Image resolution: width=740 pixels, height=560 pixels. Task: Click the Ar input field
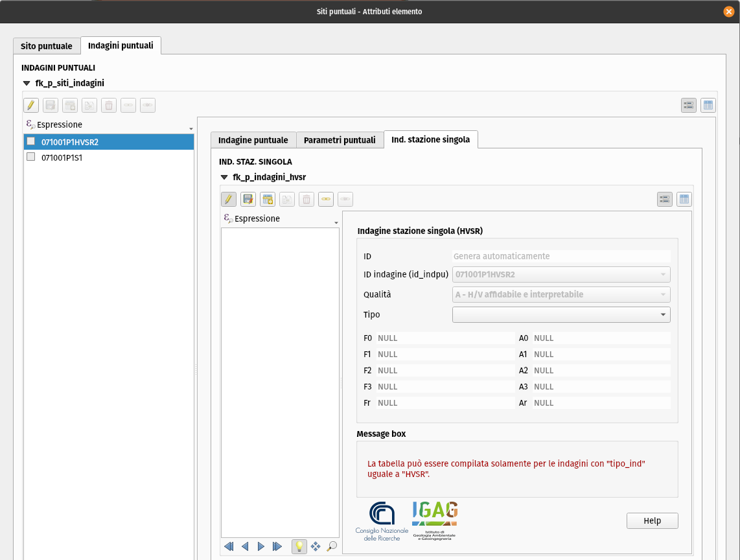click(x=601, y=402)
